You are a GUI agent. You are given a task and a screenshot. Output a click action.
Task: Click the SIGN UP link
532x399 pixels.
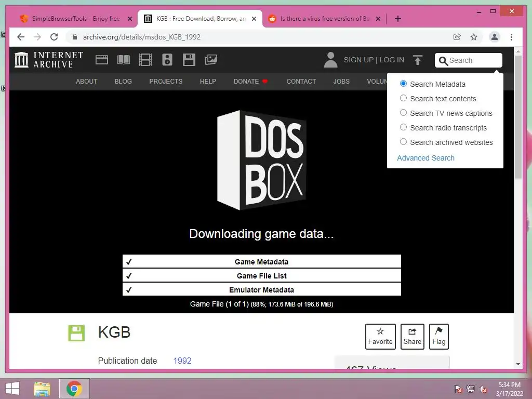(x=358, y=60)
